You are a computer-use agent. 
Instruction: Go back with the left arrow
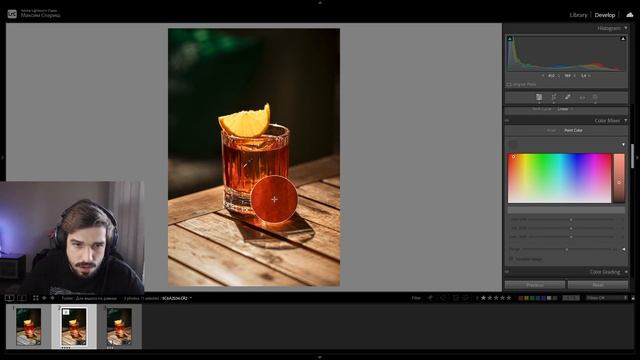(x=44, y=298)
